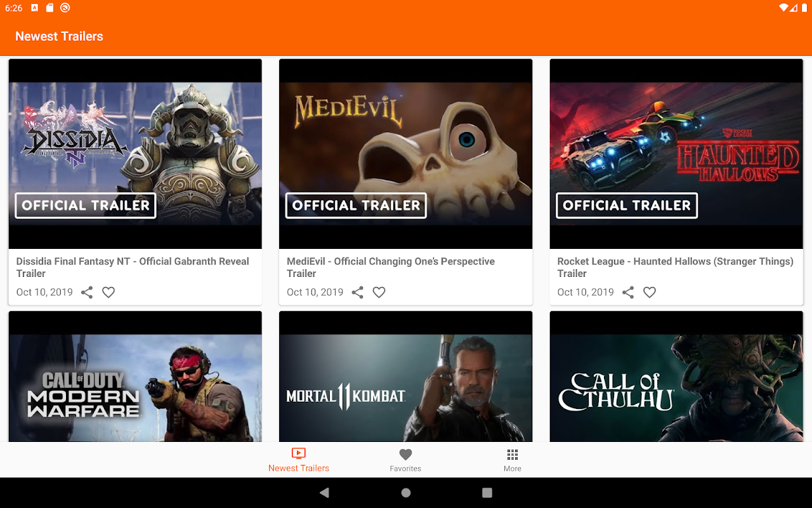Switch to the Favorites tab
Viewport: 812px width, 508px height.
coord(405,460)
